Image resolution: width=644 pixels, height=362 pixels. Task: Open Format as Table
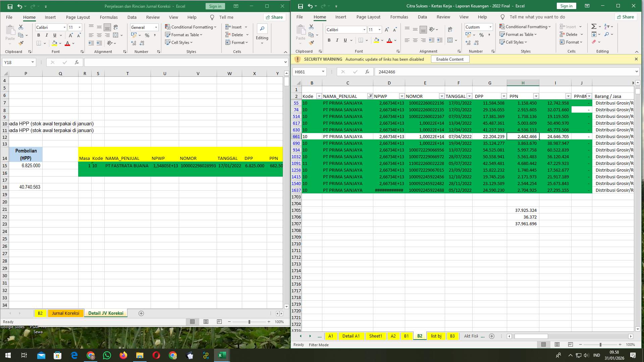tap(518, 34)
